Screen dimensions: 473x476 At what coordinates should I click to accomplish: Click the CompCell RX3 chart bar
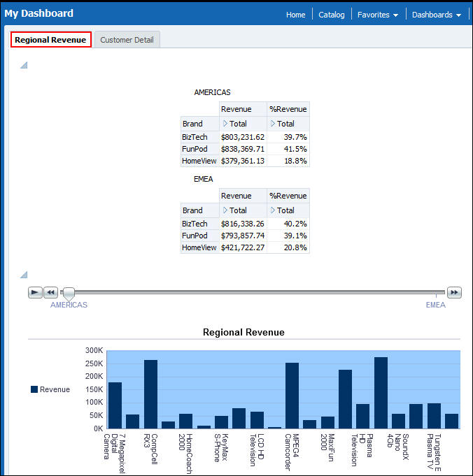pyautogui.click(x=150, y=394)
